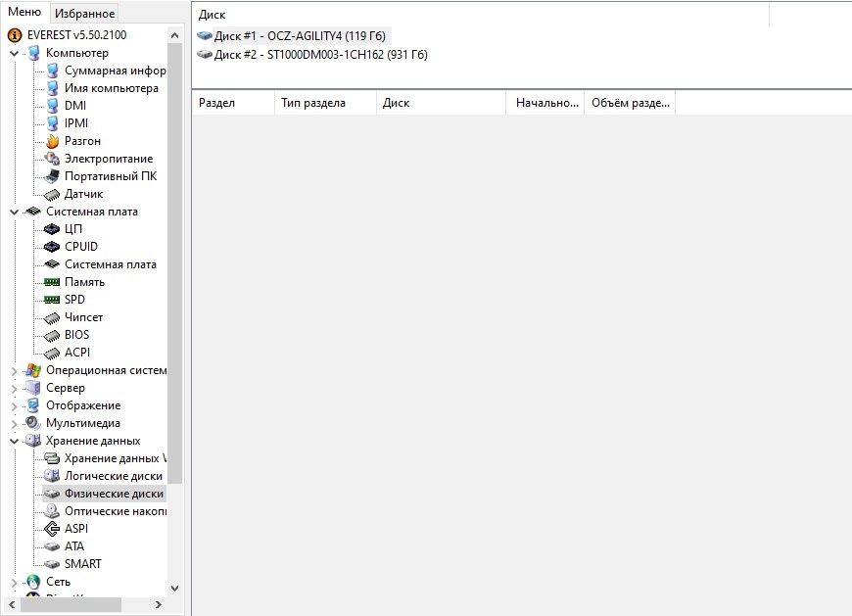
Task: Click the tree vertical scrollbar thumb
Action: (x=175, y=263)
